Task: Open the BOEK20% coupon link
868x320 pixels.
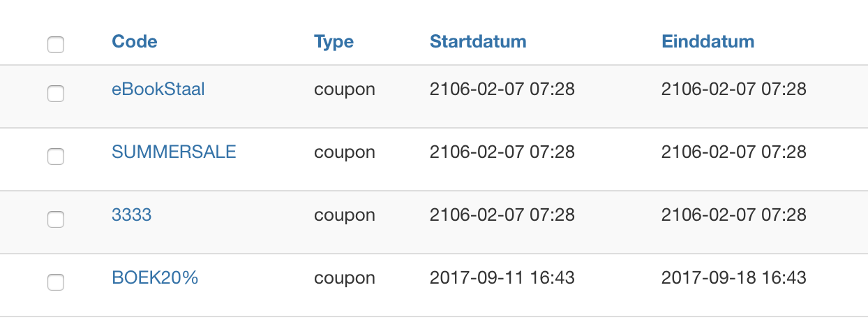Action: pos(155,277)
